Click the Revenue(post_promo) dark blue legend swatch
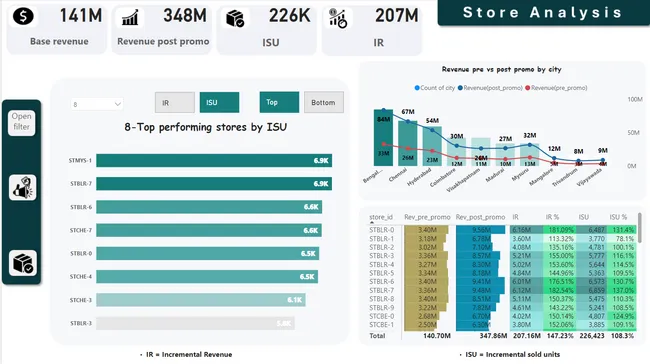 tap(460, 88)
